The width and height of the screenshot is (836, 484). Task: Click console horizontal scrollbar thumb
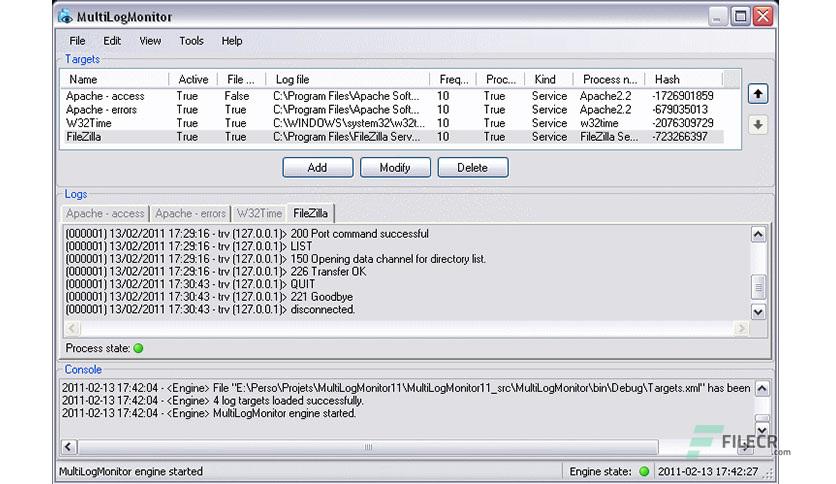(368, 447)
